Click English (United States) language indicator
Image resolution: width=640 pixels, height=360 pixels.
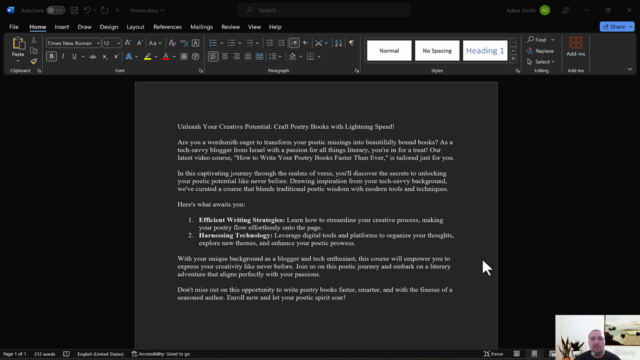tap(100, 354)
